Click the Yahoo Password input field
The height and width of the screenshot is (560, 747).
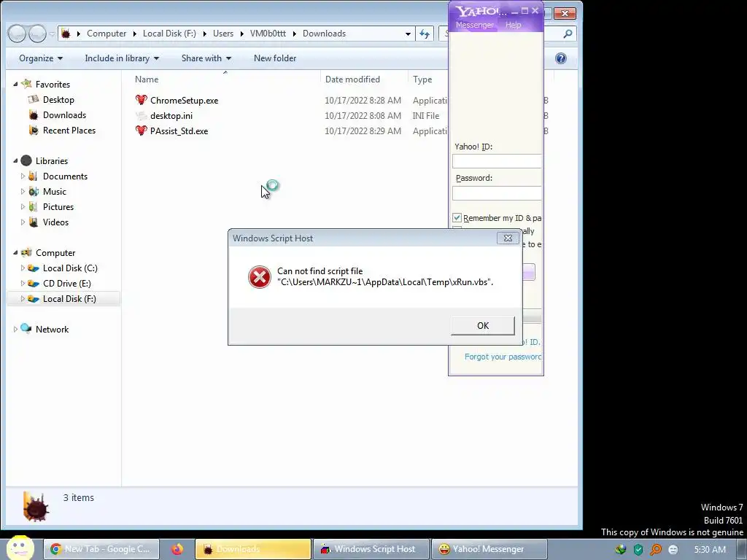(x=497, y=192)
